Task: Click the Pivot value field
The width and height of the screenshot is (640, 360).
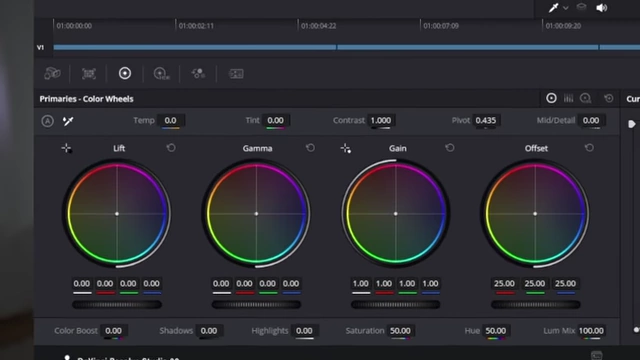Action: pyautogui.click(x=486, y=120)
